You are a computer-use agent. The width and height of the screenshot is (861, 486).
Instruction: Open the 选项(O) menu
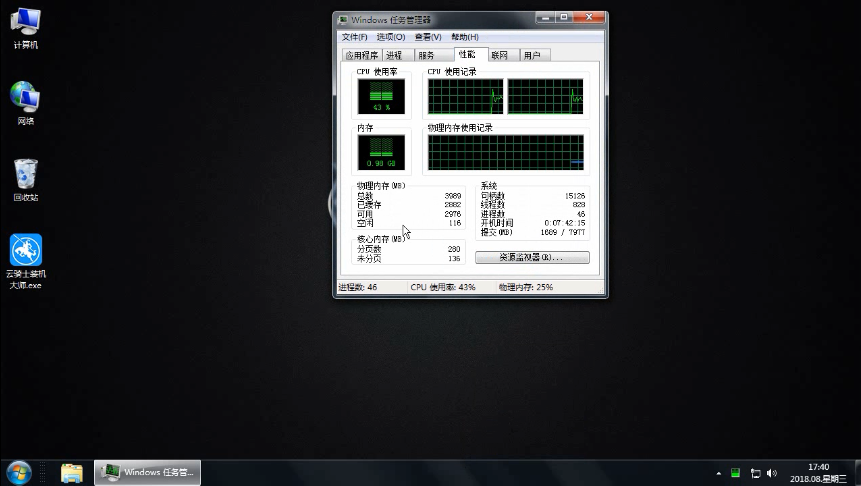(390, 37)
